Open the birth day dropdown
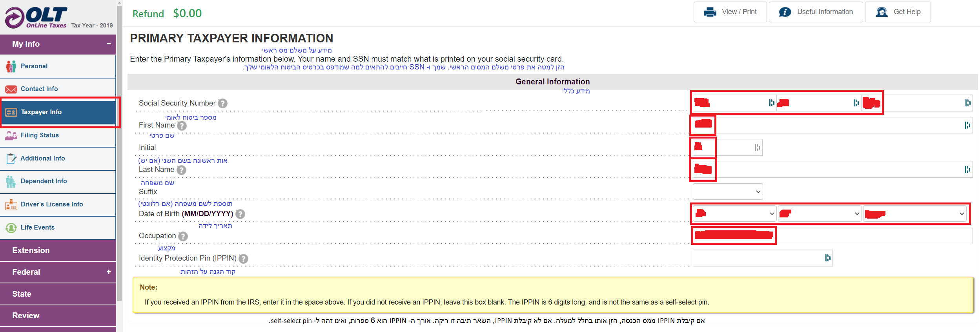 (820, 213)
